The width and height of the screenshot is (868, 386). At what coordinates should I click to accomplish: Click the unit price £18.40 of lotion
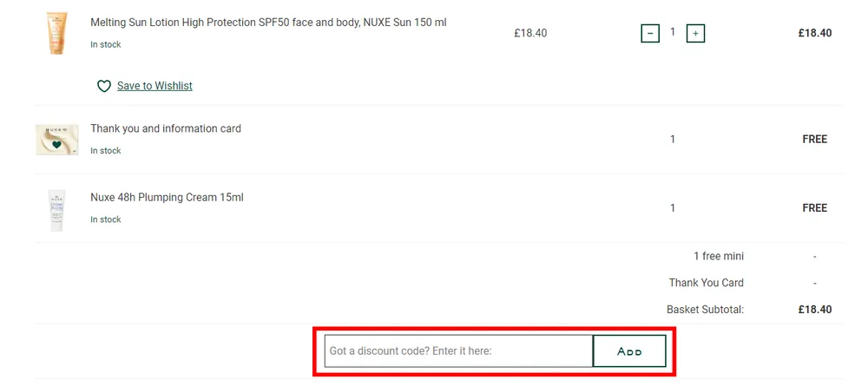point(530,33)
